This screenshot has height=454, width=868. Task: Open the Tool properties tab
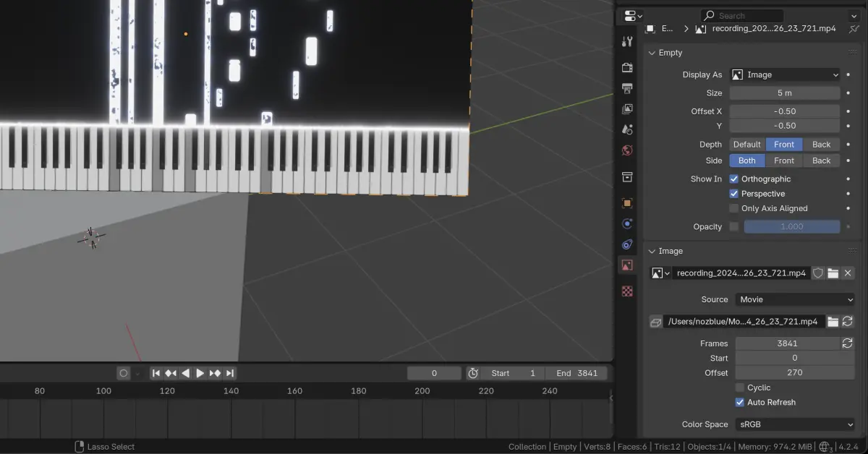(627, 42)
